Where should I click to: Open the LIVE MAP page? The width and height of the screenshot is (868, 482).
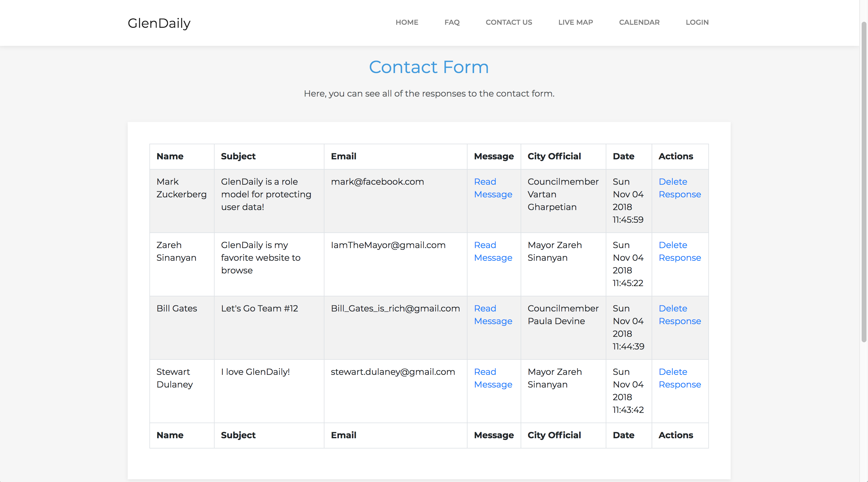(x=575, y=22)
